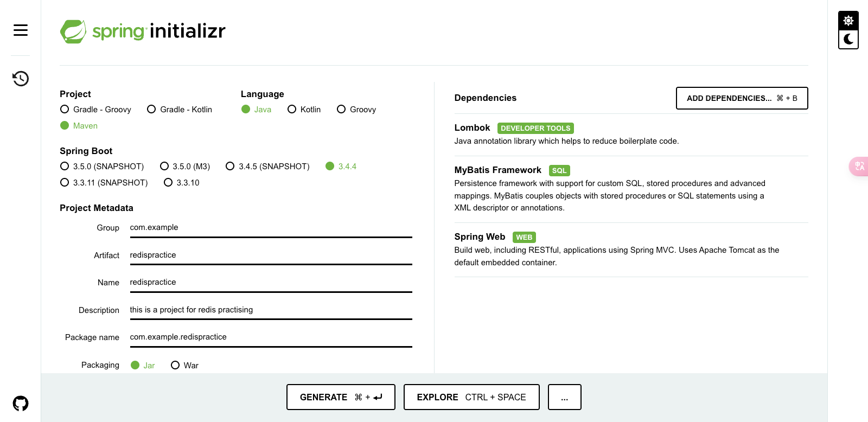The height and width of the screenshot is (422, 868).
Task: Click the Project Metadata heading
Action: 97,208
